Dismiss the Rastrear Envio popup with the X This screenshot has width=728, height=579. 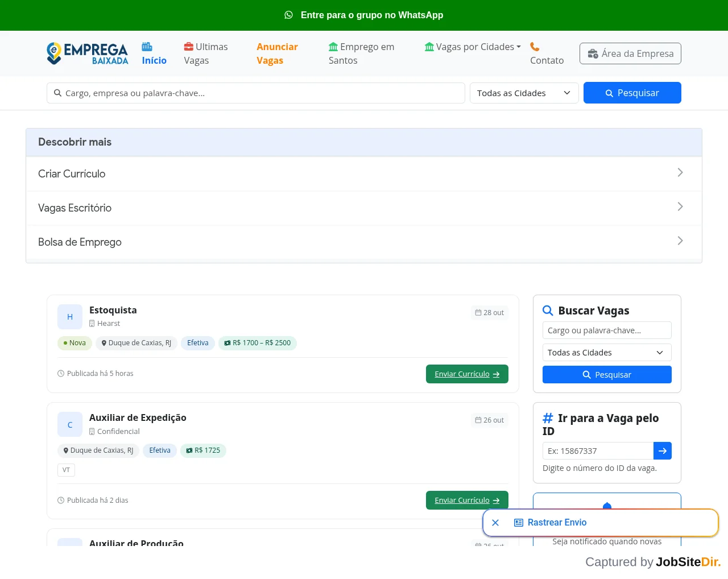click(x=495, y=523)
